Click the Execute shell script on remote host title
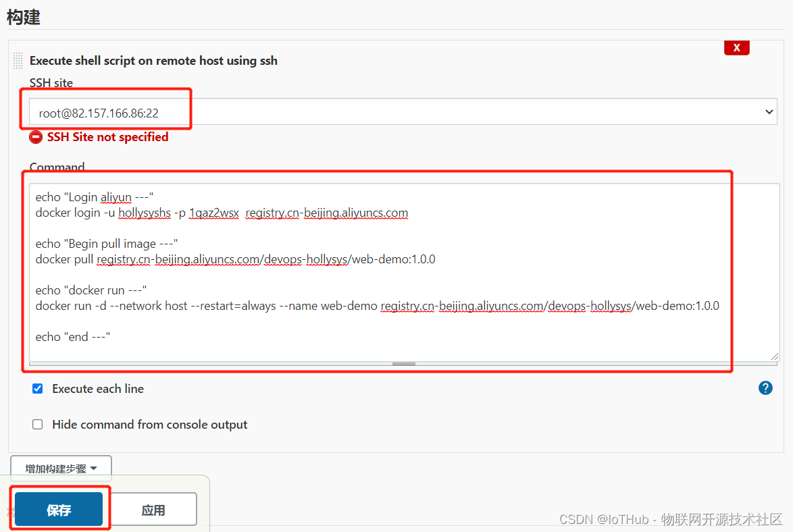 pos(153,61)
